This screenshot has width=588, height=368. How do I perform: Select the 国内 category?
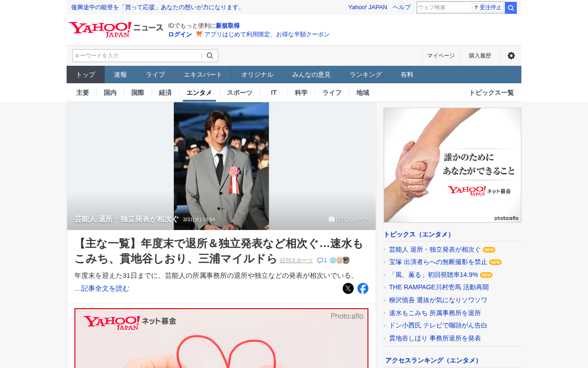click(110, 92)
